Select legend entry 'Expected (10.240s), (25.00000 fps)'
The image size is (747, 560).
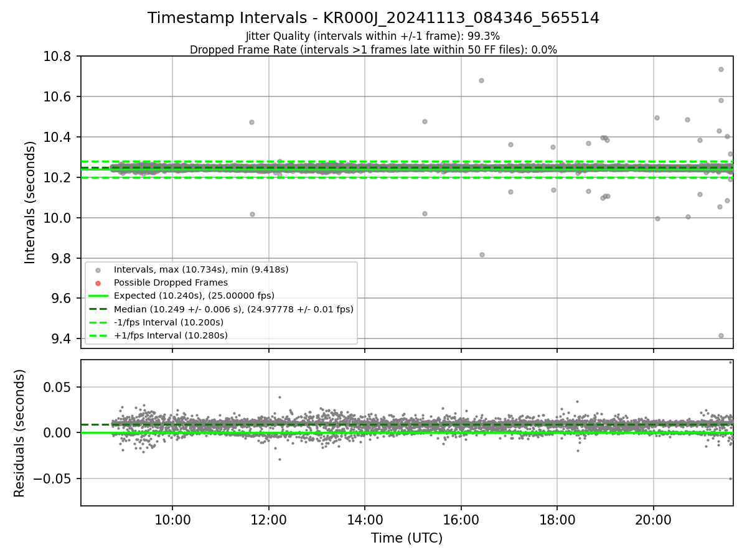(x=194, y=296)
